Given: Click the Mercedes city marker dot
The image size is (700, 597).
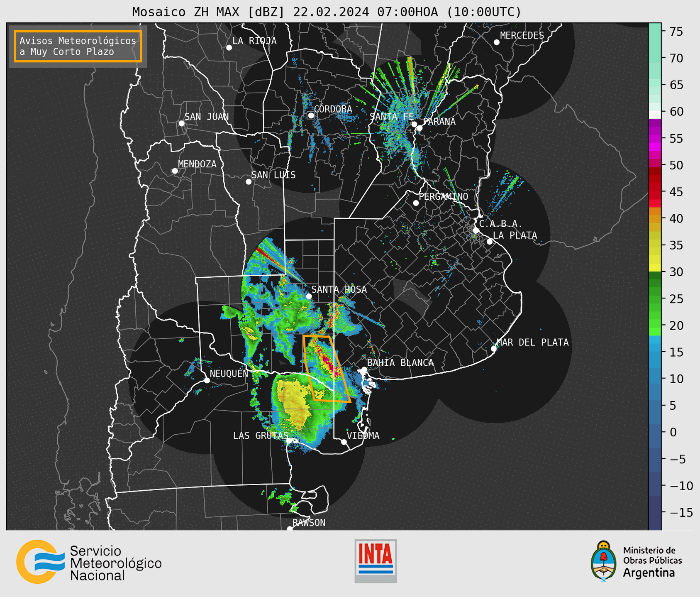Looking at the screenshot, I should click(497, 42).
